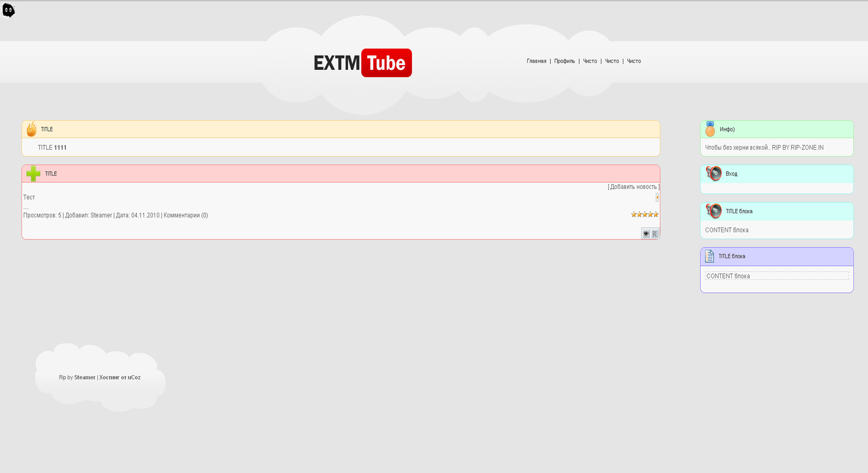Click the Просмотров: 5 text

tap(42, 215)
